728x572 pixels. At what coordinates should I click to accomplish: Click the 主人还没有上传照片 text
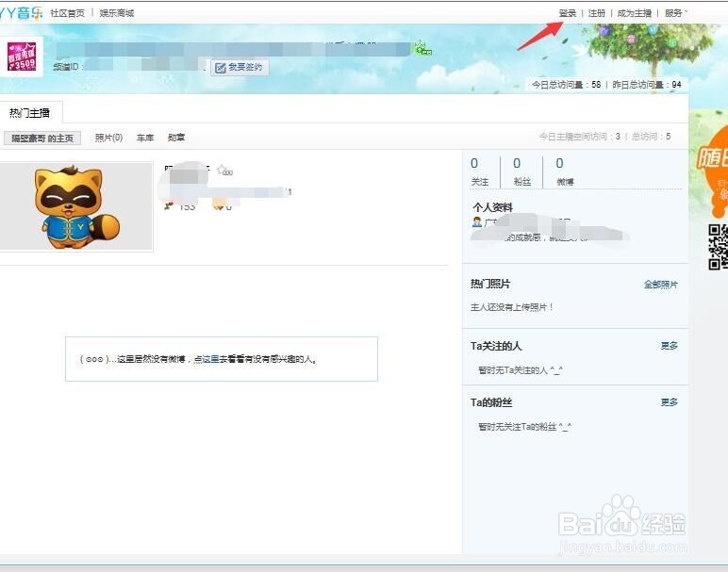click(512, 307)
